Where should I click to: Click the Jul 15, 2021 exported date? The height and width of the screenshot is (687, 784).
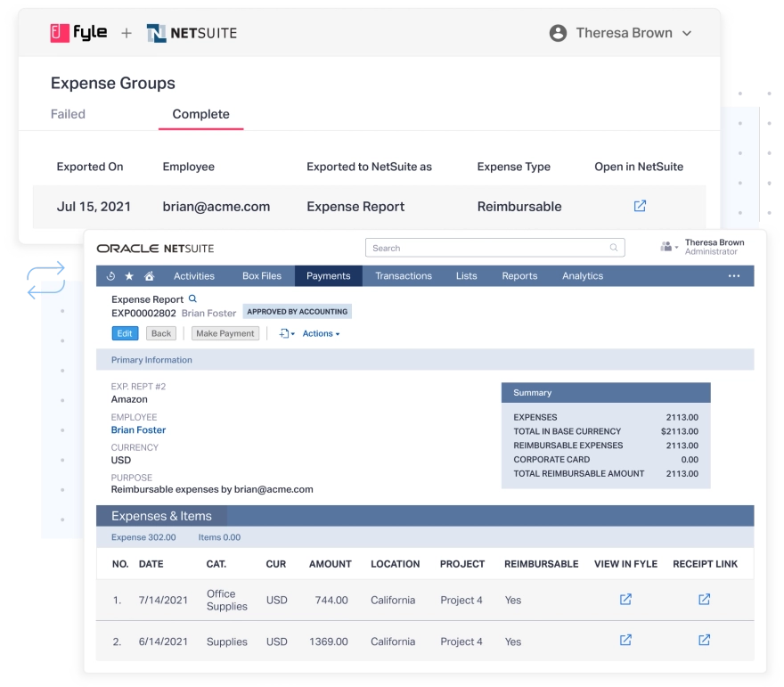pyautogui.click(x=94, y=207)
